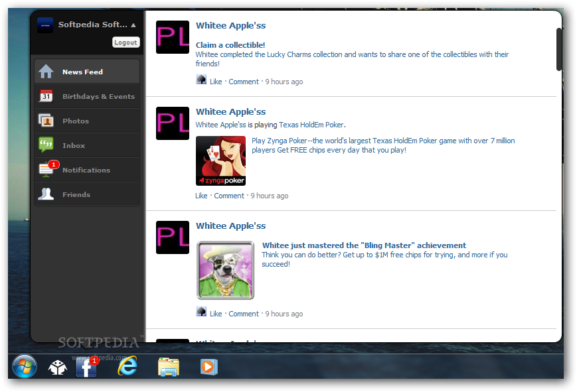Click the Bling Master dog thumbnail
The width and height of the screenshot is (577, 392).
point(225,270)
